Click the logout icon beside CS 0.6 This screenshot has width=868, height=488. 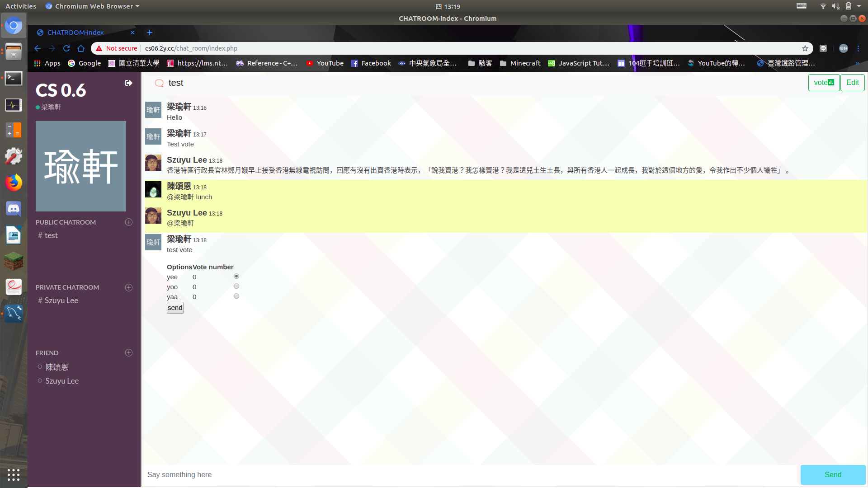pyautogui.click(x=128, y=83)
